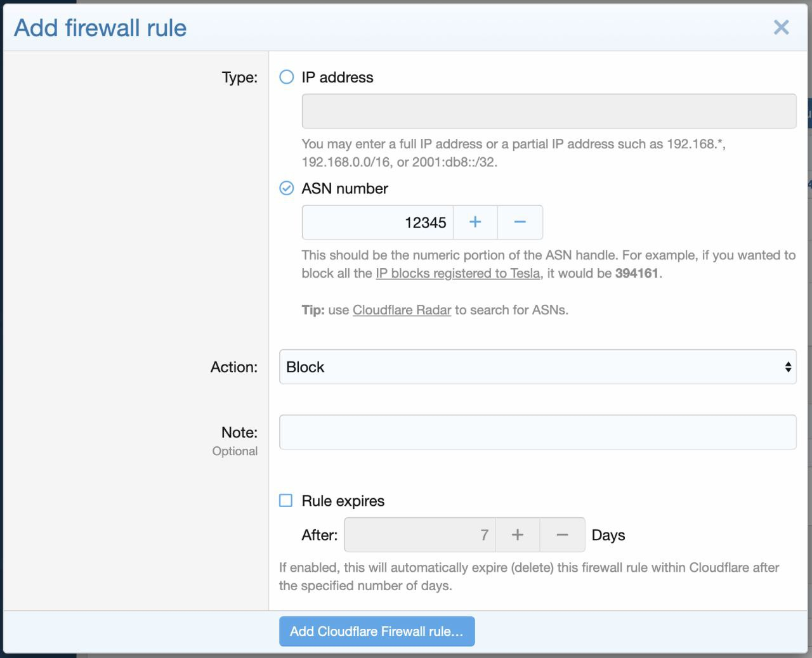Image resolution: width=812 pixels, height=658 pixels.
Task: Select the ASN number radio button
Action: coord(287,188)
